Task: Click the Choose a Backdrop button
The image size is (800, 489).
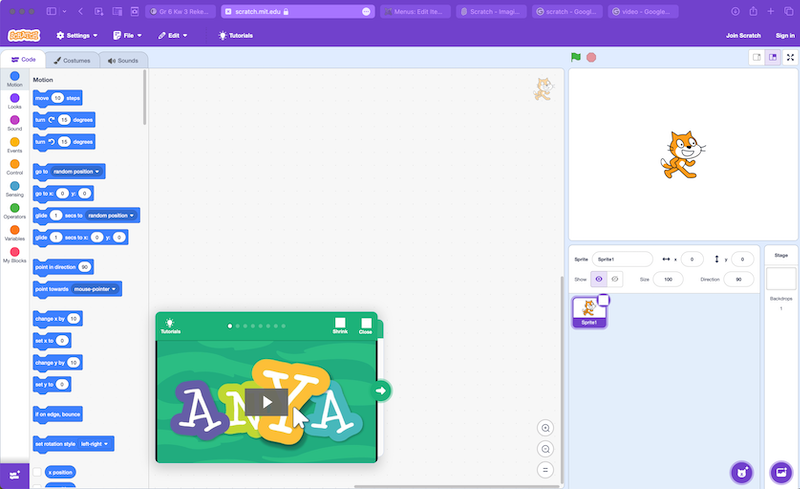Action: [x=781, y=472]
